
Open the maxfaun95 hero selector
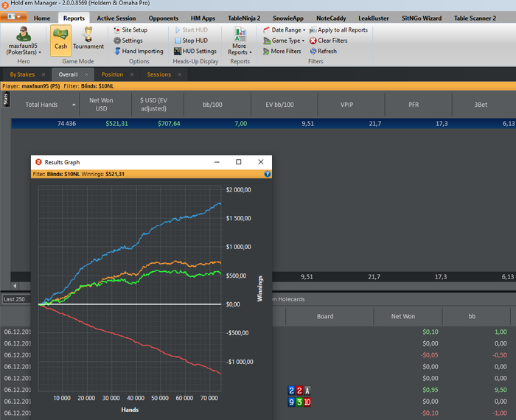[x=23, y=41]
